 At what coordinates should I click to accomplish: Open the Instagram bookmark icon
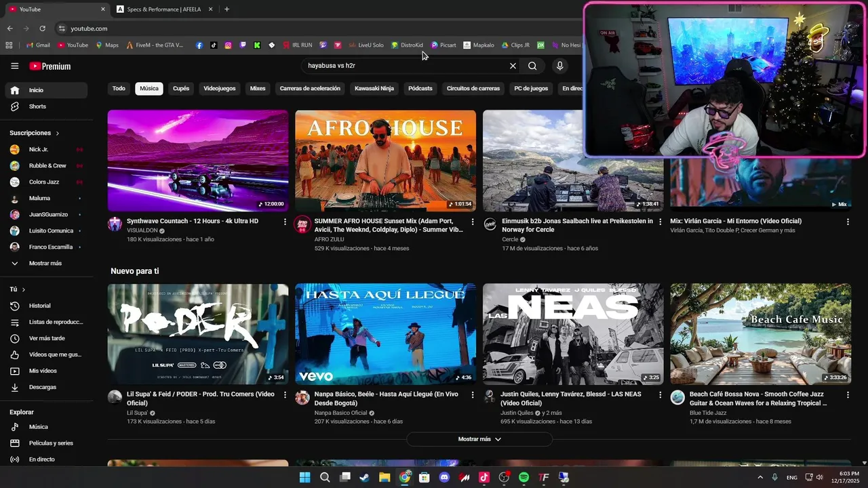[228, 45]
